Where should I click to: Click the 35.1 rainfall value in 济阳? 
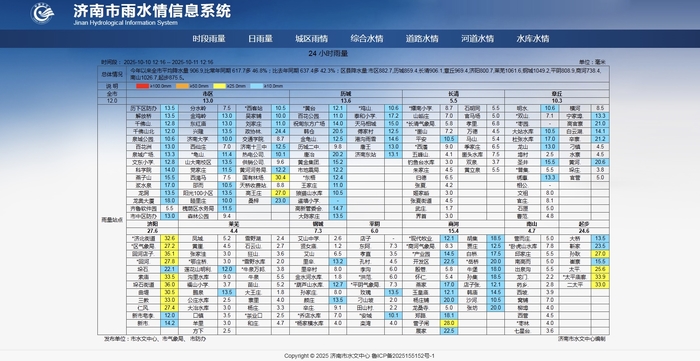pos(170,254)
